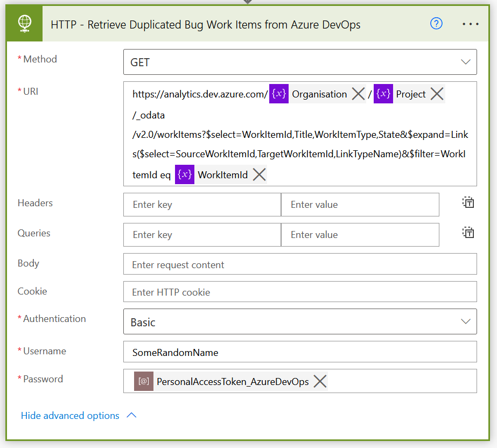This screenshot has height=448, width=497.
Task: Select the Organisation token label
Action: tap(319, 94)
